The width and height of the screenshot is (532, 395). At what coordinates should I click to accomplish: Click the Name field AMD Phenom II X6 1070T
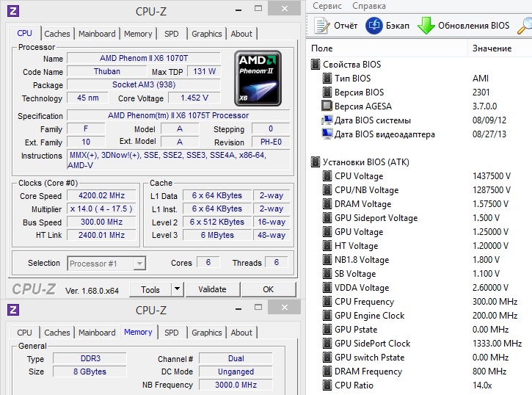[144, 58]
